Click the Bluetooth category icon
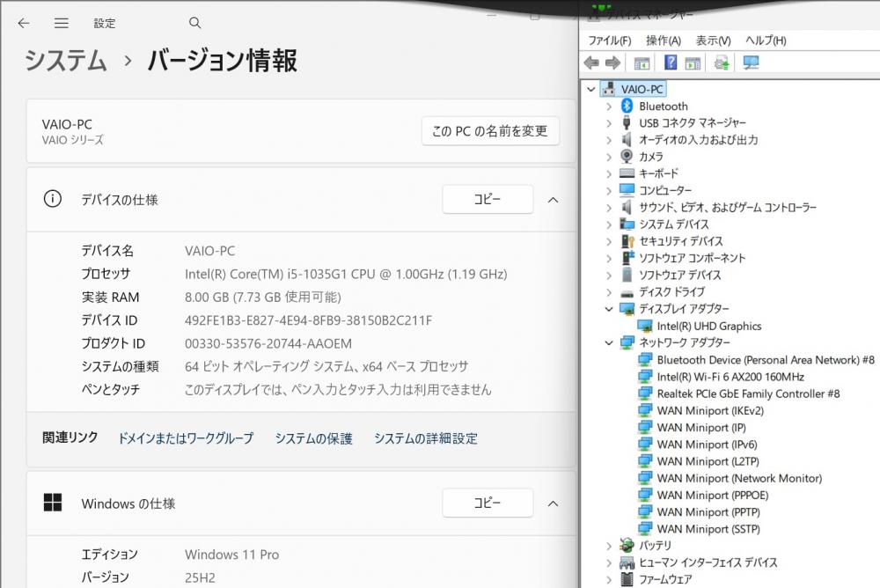The height and width of the screenshot is (588, 880). [x=627, y=106]
